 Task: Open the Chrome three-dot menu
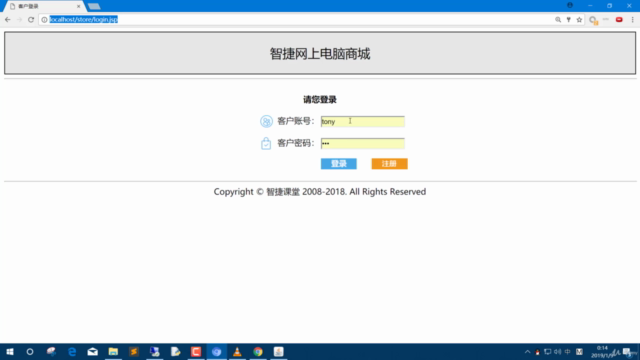coord(633,20)
